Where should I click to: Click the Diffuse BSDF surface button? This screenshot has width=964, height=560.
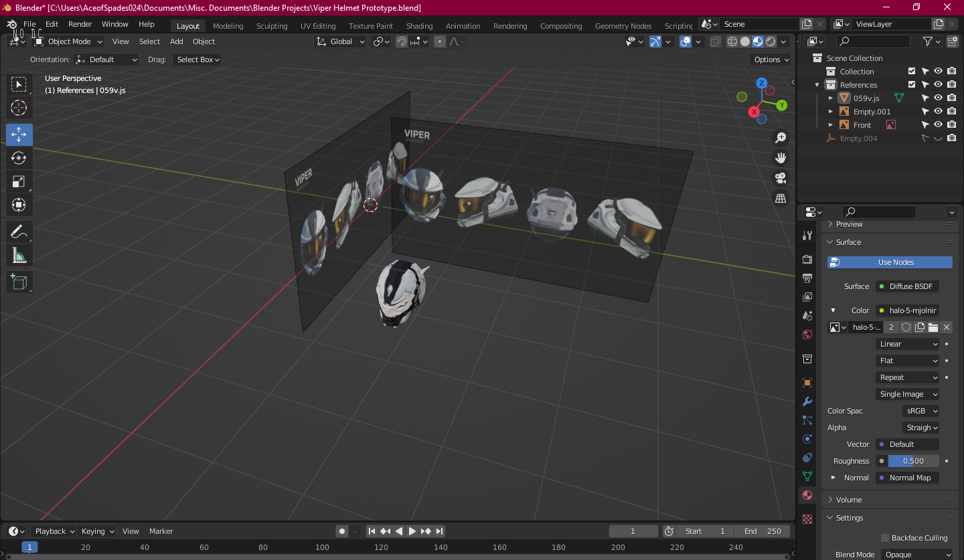pos(907,286)
